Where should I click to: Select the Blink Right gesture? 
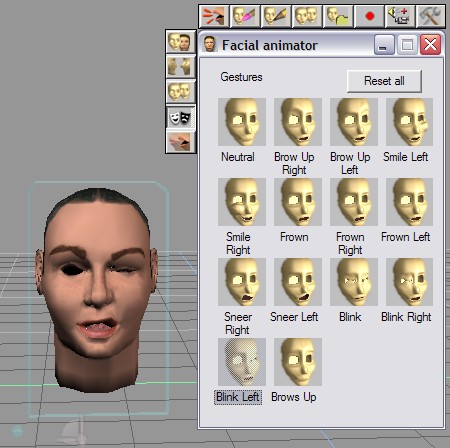pyautogui.click(x=409, y=282)
